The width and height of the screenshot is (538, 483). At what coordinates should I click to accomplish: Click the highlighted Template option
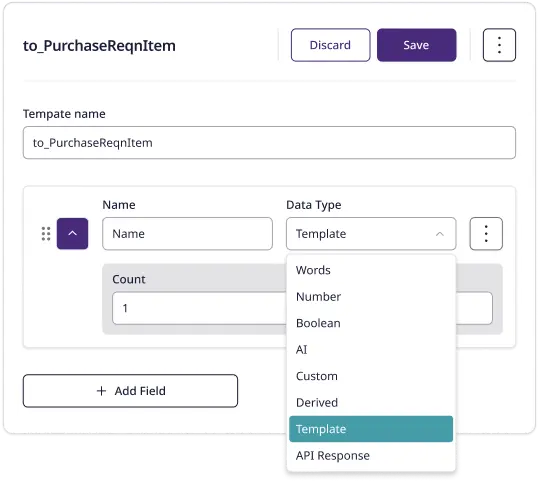[x=371, y=429]
